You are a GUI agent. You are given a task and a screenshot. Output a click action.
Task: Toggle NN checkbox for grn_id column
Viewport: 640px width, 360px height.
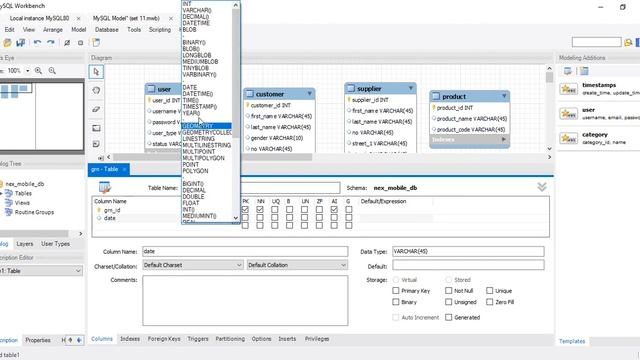point(260,209)
